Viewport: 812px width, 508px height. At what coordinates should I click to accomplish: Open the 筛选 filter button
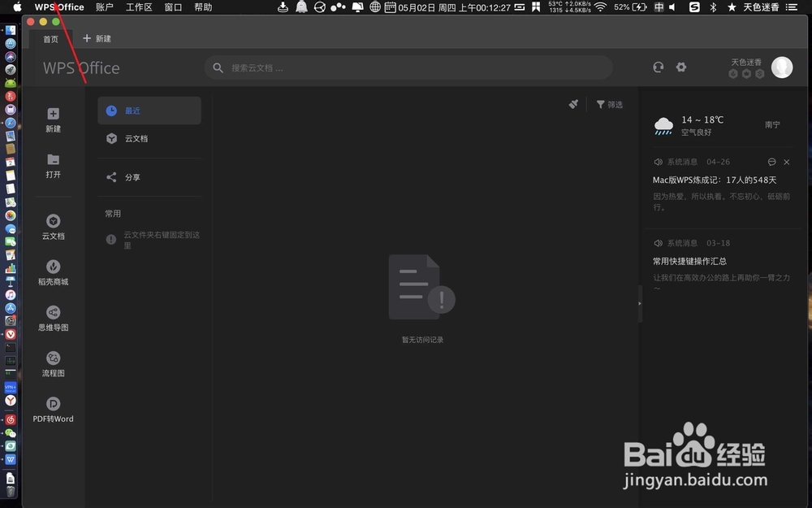click(609, 105)
